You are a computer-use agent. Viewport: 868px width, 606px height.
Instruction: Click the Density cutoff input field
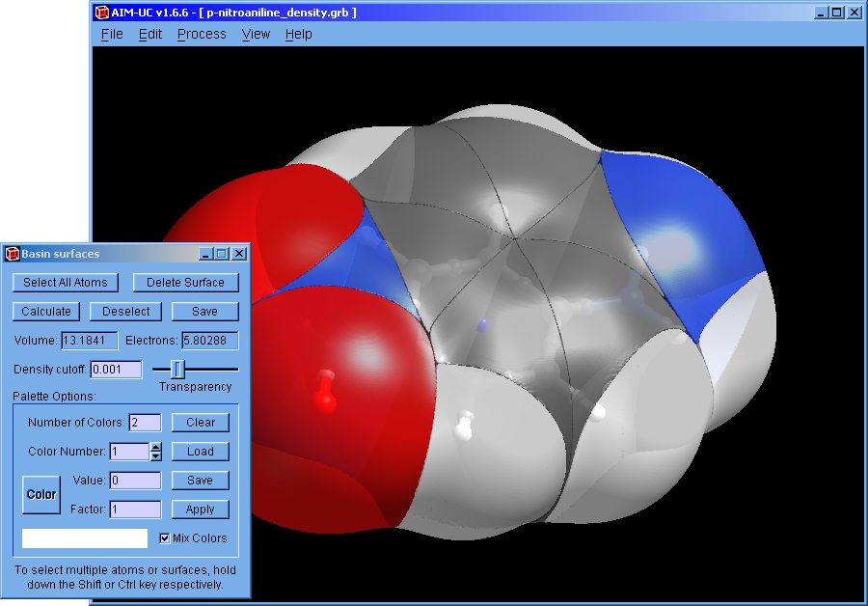click(x=116, y=370)
